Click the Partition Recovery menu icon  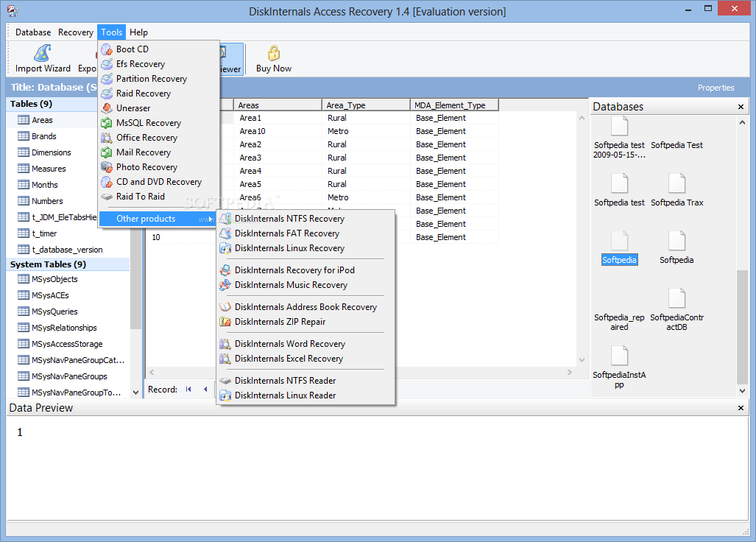pyautogui.click(x=107, y=79)
